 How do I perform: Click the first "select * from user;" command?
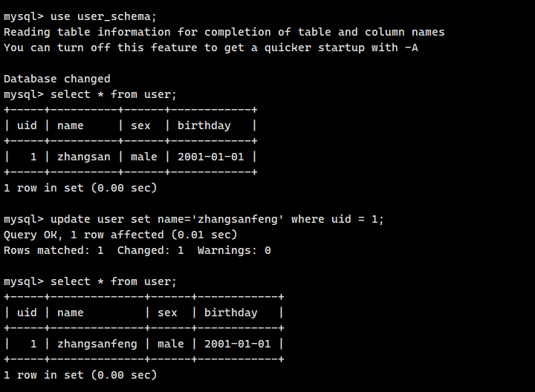coord(114,94)
